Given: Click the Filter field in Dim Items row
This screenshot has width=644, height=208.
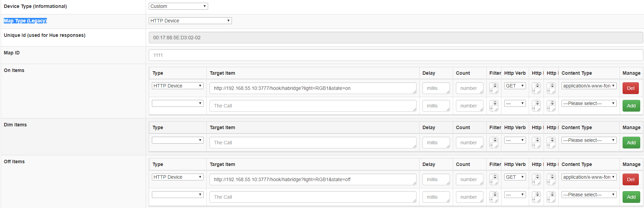Looking at the screenshot, I should point(494,143).
